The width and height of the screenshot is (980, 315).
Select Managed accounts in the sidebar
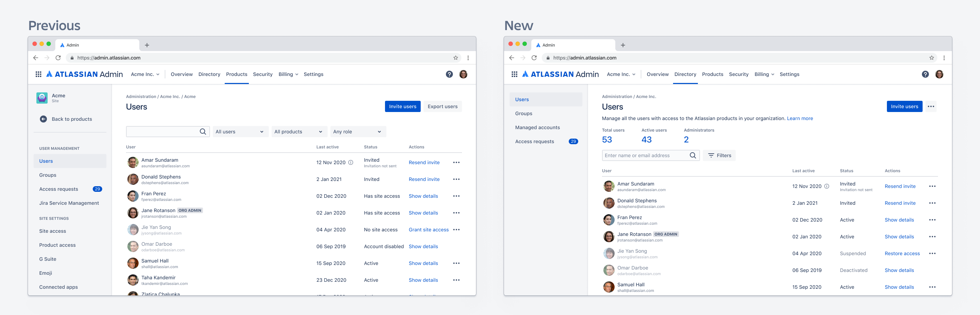click(x=538, y=127)
